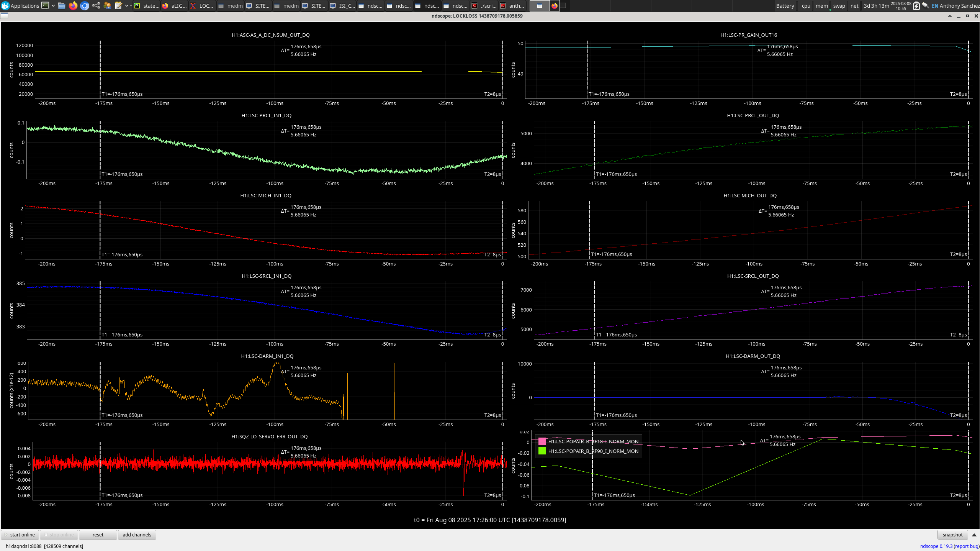
Task: Click the green RF90_I_NORM_MON legend swatch
Action: tap(542, 451)
